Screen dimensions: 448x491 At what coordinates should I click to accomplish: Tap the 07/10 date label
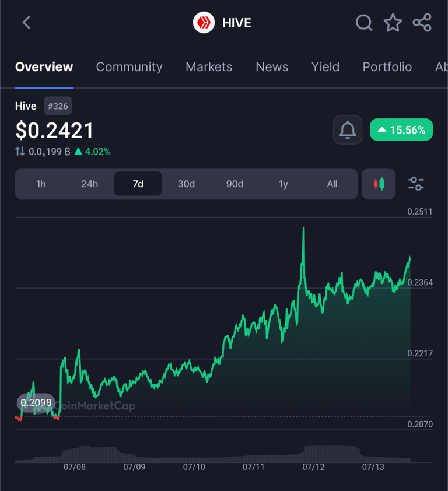(194, 467)
